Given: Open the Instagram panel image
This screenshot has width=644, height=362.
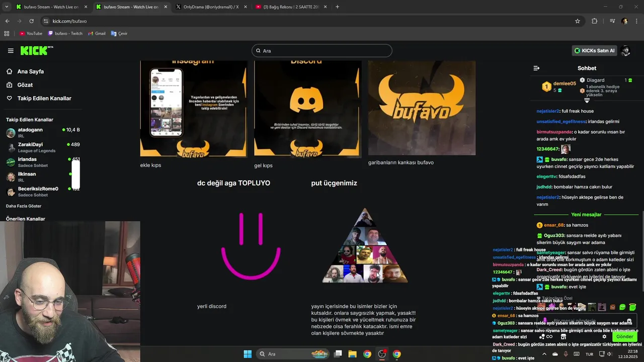Looking at the screenshot, I should pyautogui.click(x=194, y=109).
